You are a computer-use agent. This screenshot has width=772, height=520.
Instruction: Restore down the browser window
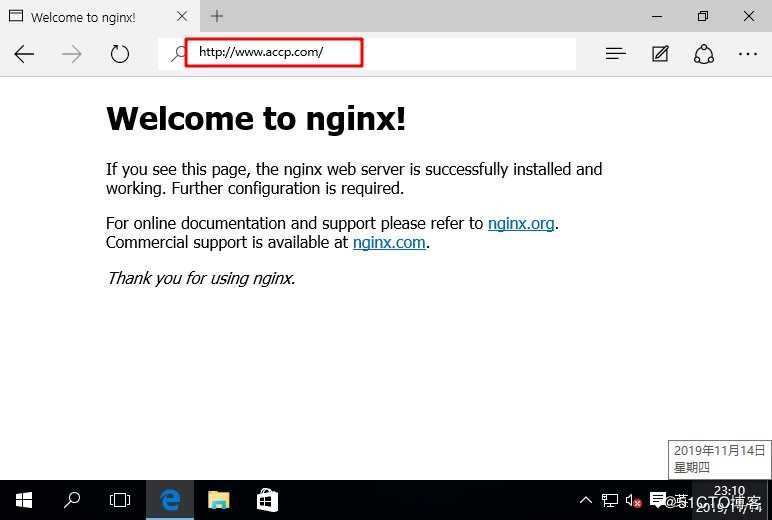[x=703, y=16]
